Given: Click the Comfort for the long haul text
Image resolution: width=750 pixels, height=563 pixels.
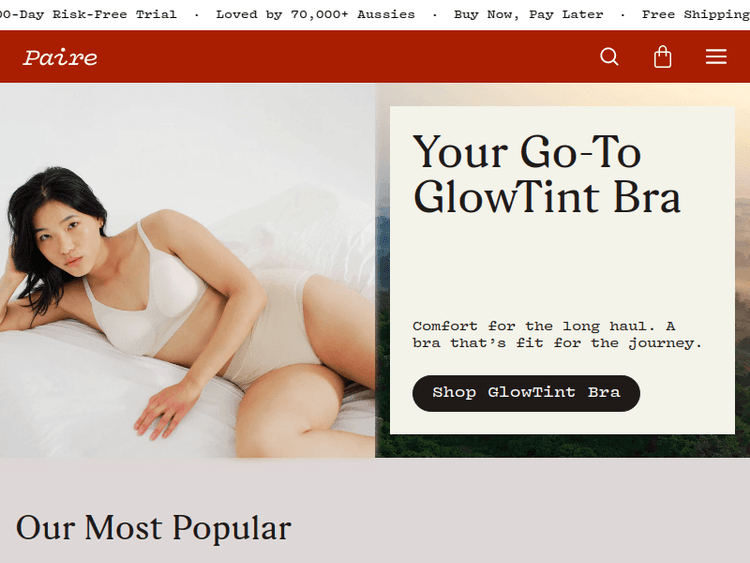Looking at the screenshot, I should coord(557,334).
